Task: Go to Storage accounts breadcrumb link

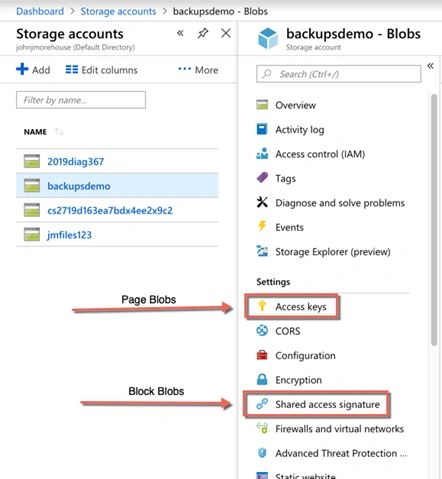Action: pyautogui.click(x=118, y=11)
